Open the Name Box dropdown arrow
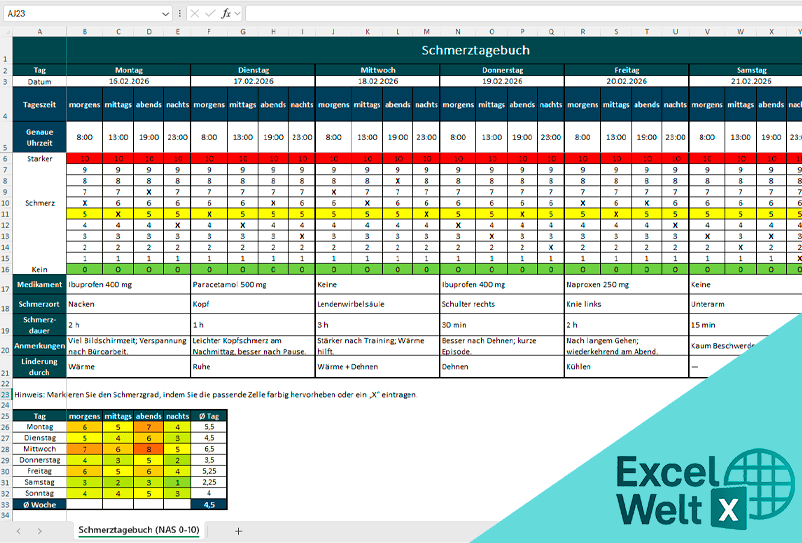This screenshot has width=802, height=543. [x=164, y=14]
